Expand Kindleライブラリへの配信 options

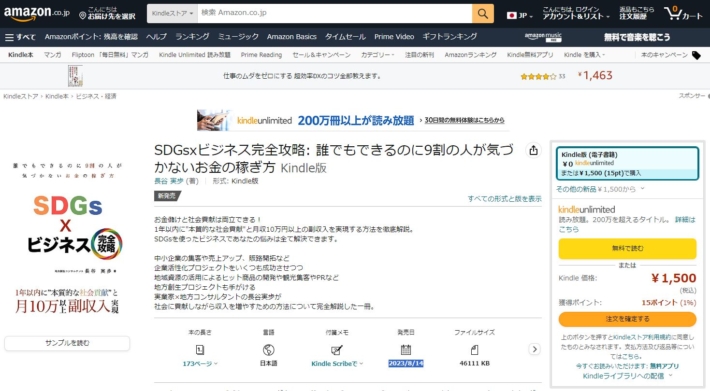coord(627,376)
